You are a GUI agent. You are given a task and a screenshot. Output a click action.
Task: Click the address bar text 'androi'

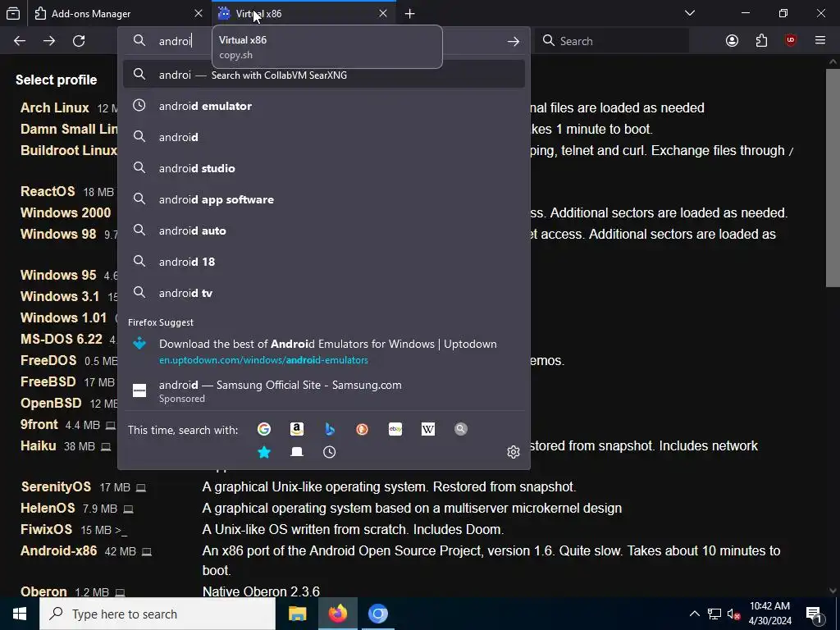[176, 41]
